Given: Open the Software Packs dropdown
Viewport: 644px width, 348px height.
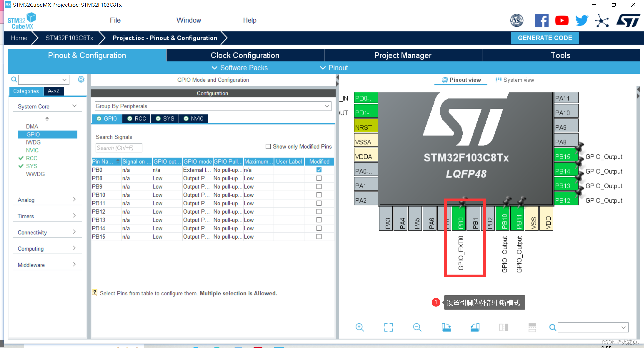Looking at the screenshot, I should tap(240, 68).
